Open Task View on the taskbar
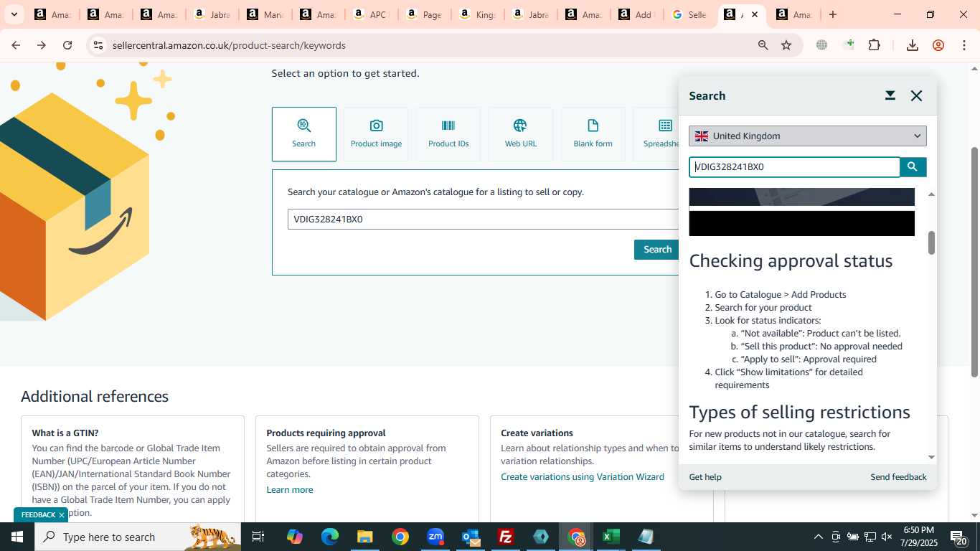The image size is (980, 551). (258, 537)
